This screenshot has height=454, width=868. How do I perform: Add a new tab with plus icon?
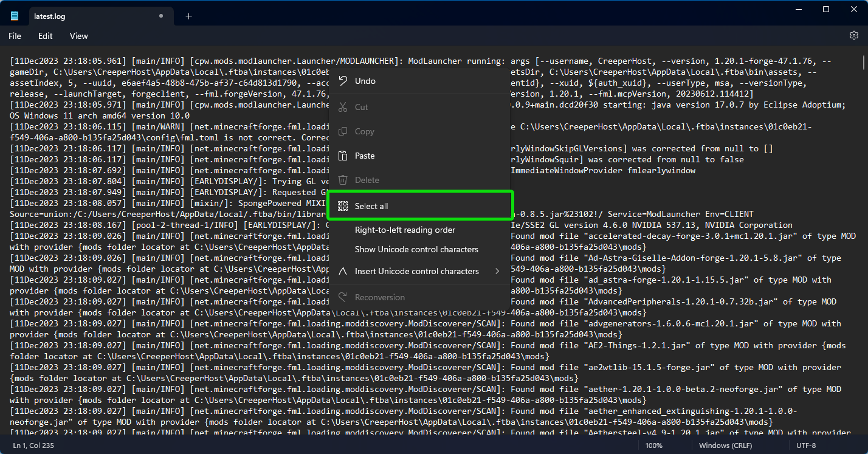188,16
